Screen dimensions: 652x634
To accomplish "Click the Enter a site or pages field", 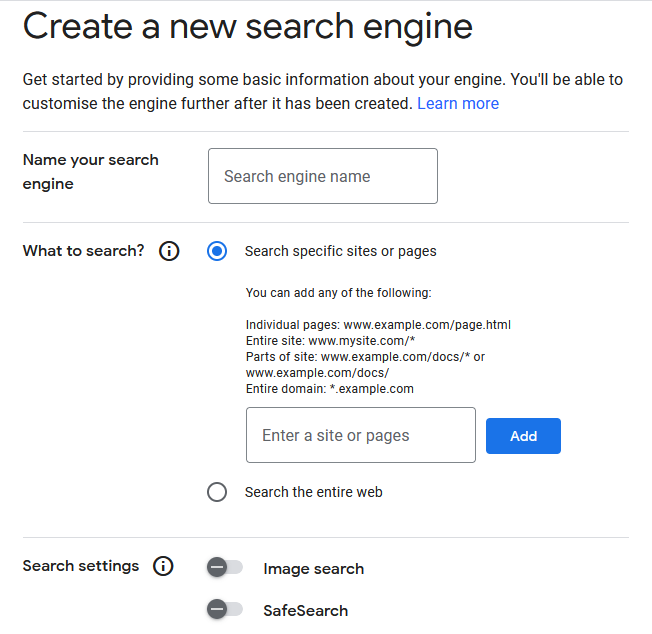I will coord(361,435).
